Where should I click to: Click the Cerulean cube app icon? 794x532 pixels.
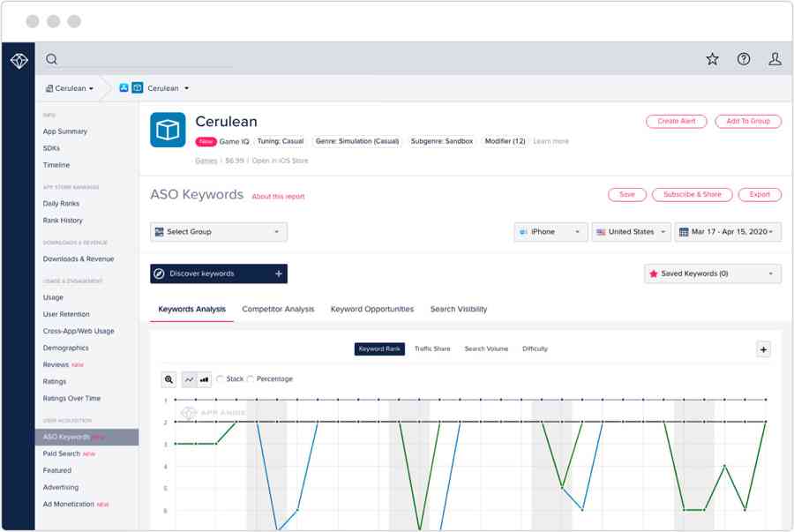point(168,130)
